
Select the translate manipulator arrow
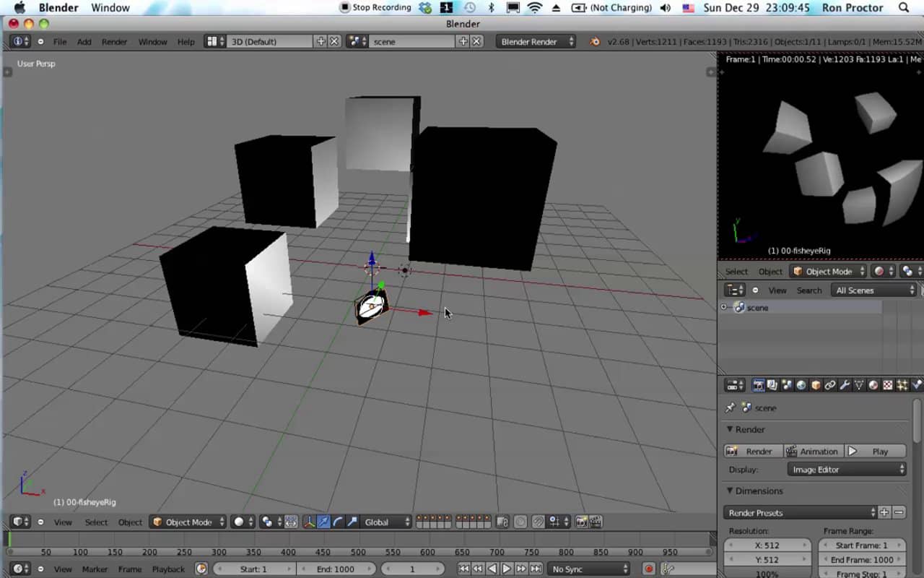click(323, 522)
